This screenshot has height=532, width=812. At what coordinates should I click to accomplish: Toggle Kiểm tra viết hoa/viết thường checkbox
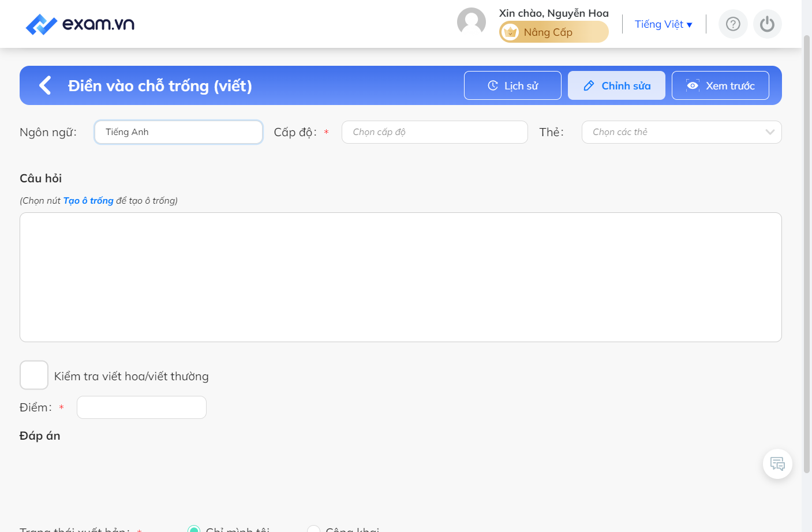pos(34,376)
